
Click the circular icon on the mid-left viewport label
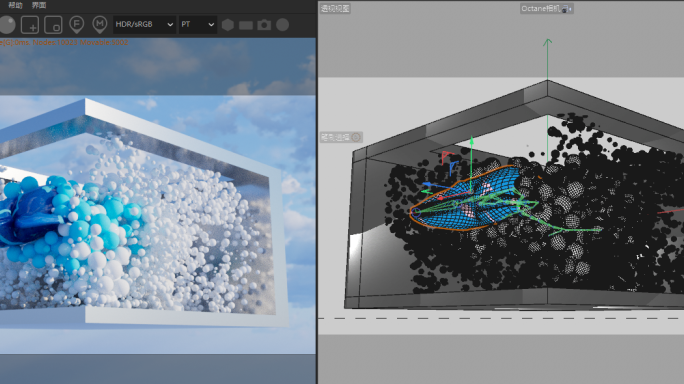pyautogui.click(x=356, y=137)
